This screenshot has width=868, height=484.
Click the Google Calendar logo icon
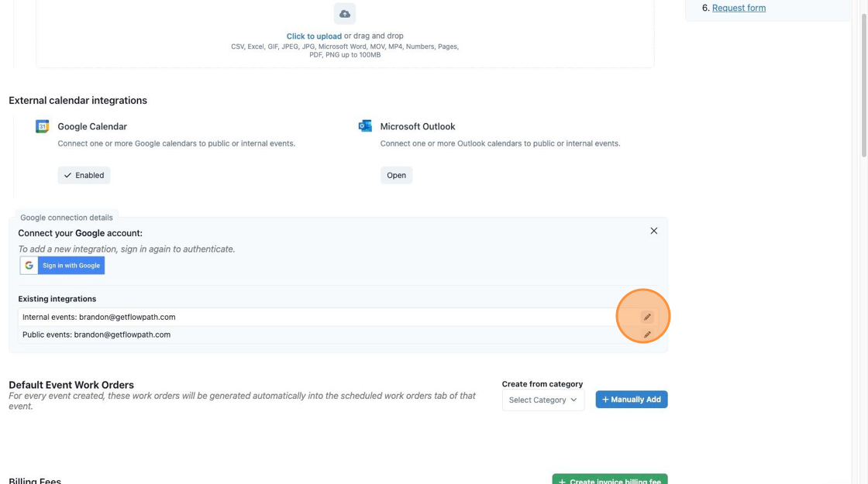[x=42, y=126]
